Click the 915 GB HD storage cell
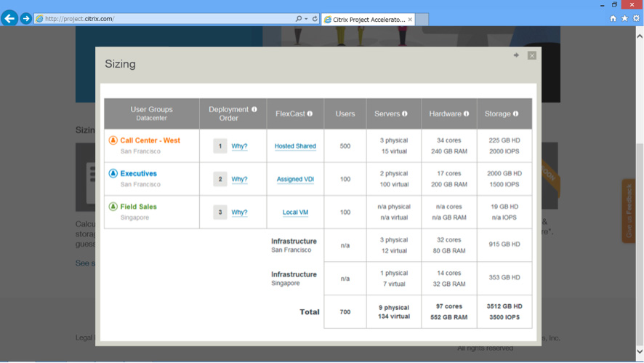 pyautogui.click(x=504, y=245)
